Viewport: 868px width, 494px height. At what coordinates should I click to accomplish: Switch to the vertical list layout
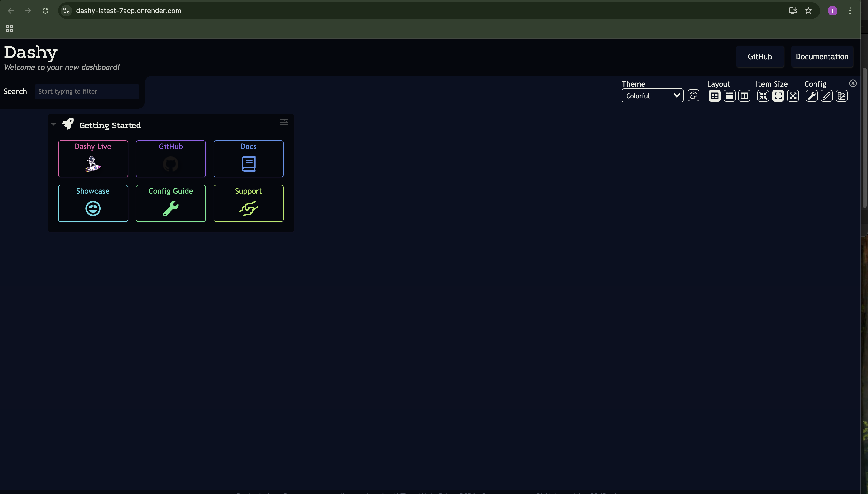(729, 96)
